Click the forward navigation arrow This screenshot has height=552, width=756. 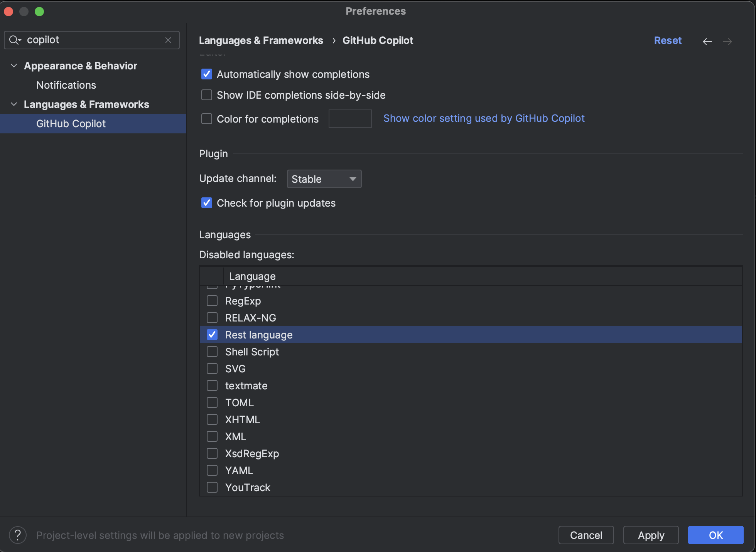click(727, 41)
